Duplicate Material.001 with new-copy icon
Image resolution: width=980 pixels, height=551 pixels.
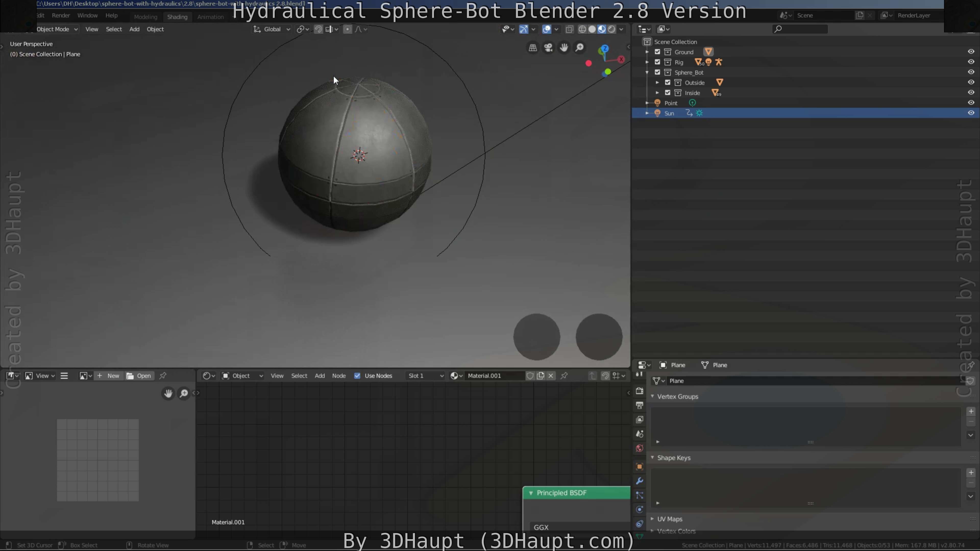(540, 376)
